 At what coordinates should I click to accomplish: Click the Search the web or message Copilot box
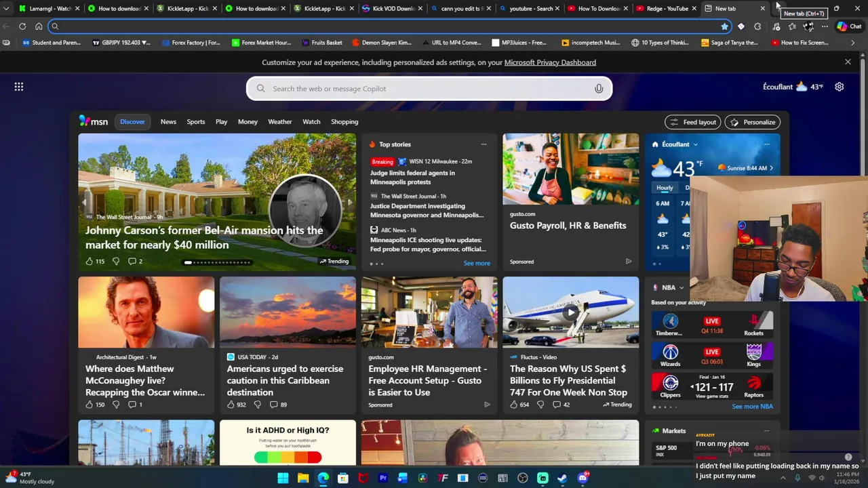click(x=429, y=89)
